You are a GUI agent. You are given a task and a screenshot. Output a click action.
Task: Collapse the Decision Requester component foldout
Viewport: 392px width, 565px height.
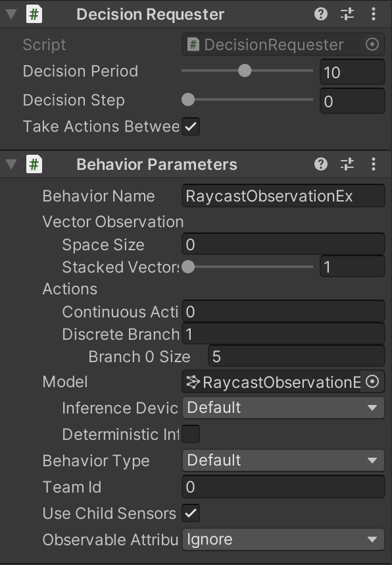click(x=12, y=14)
